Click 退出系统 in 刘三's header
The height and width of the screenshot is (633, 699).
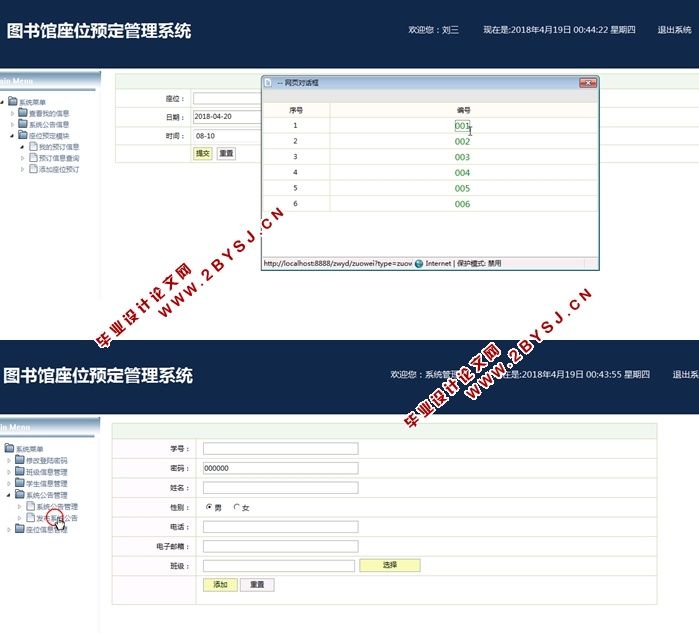tap(674, 30)
